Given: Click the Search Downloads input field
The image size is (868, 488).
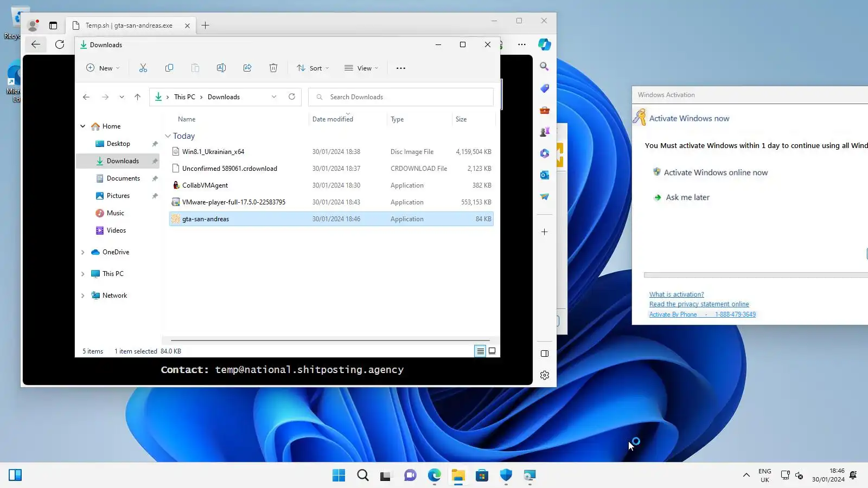Looking at the screenshot, I should [401, 97].
